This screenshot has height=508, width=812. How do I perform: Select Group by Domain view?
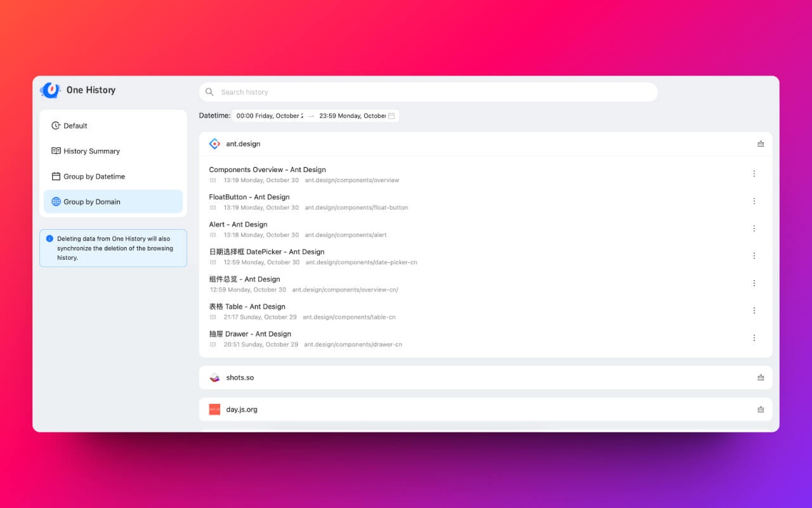click(113, 202)
